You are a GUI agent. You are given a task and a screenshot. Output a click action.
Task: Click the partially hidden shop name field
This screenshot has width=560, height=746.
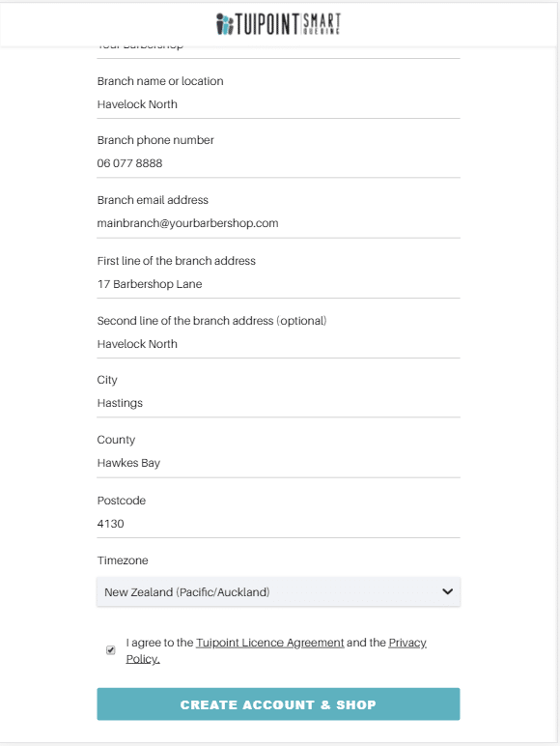click(x=279, y=51)
